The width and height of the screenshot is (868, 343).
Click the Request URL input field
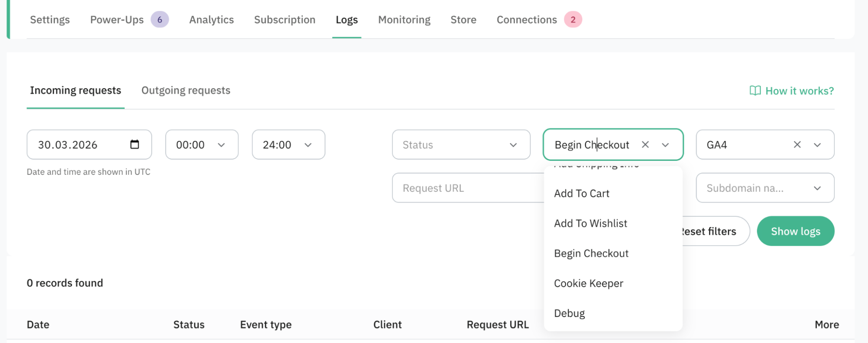point(468,188)
